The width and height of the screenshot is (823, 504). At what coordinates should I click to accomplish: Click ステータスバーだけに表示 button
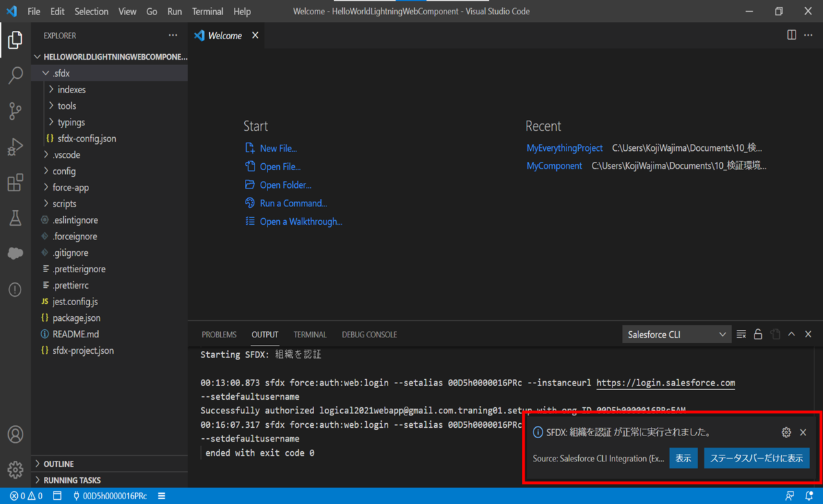click(756, 458)
